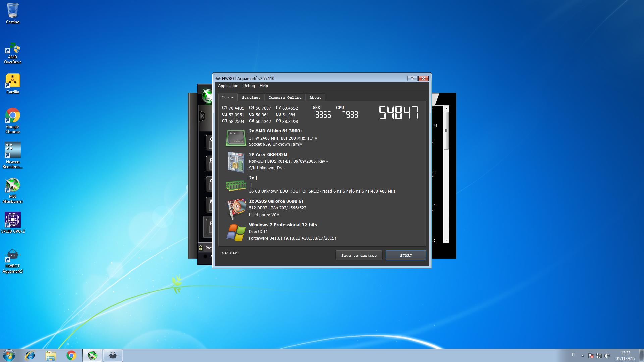Launch Internet Explorer from the taskbar
This screenshot has height=362, width=644.
[30, 355]
